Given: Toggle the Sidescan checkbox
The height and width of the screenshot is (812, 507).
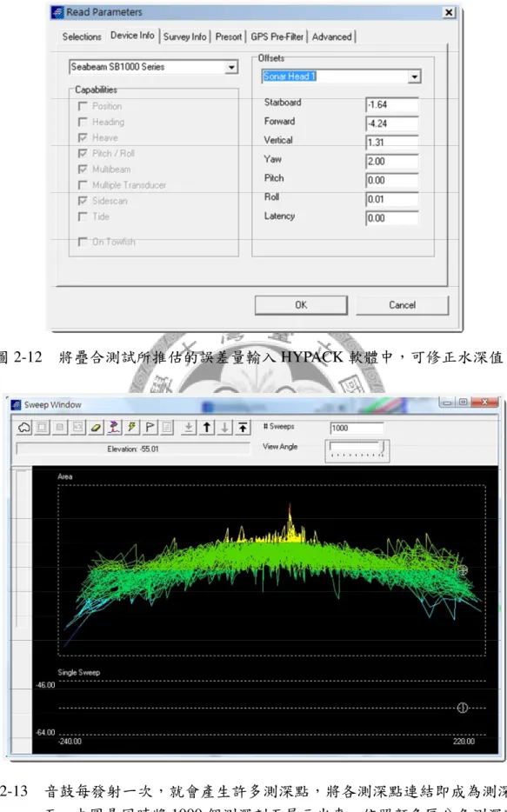Looking at the screenshot, I should pos(83,201).
